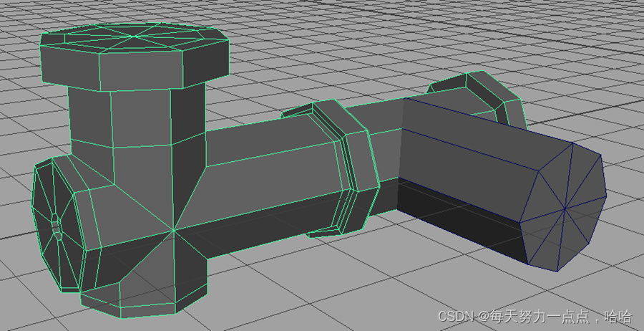Select the octagonal cap atop the vertical pipe

(135, 57)
